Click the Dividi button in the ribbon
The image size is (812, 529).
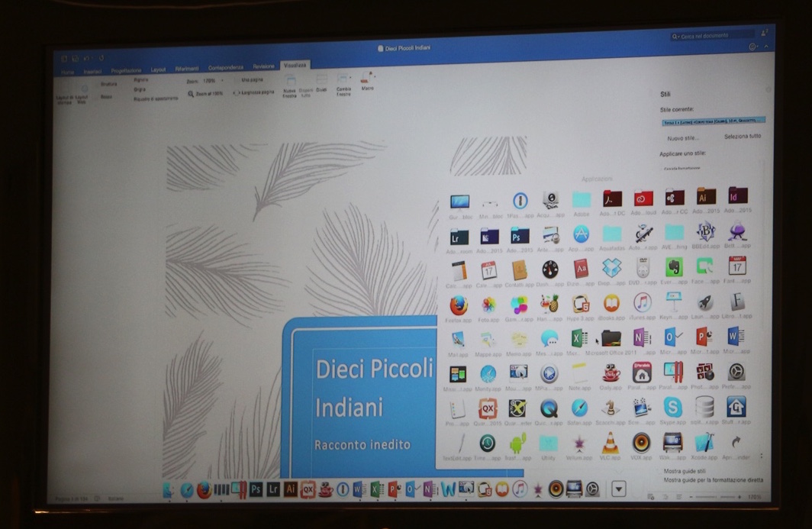pyautogui.click(x=321, y=84)
